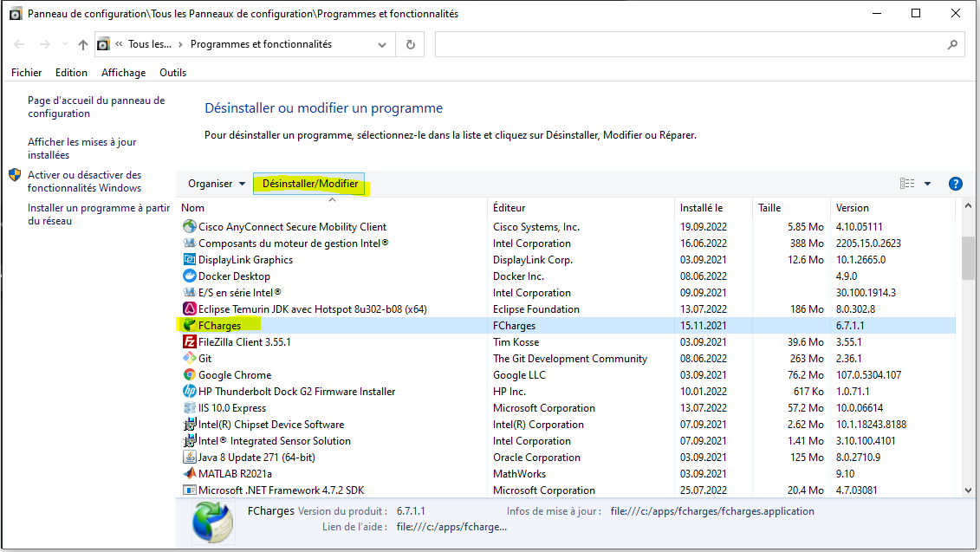980x552 pixels.
Task: Click the version 107.0.5304.107 cell
Action: (x=869, y=375)
